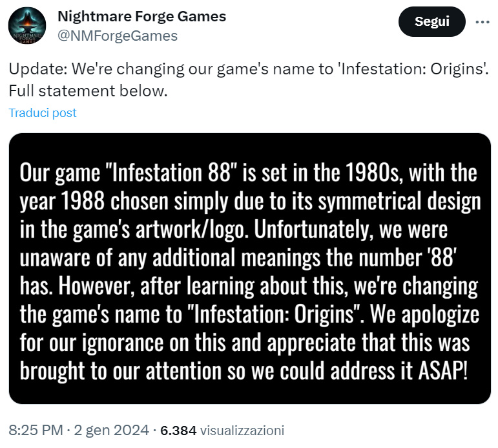
Task: Click the 'Full statement below.' text line
Action: click(x=88, y=91)
